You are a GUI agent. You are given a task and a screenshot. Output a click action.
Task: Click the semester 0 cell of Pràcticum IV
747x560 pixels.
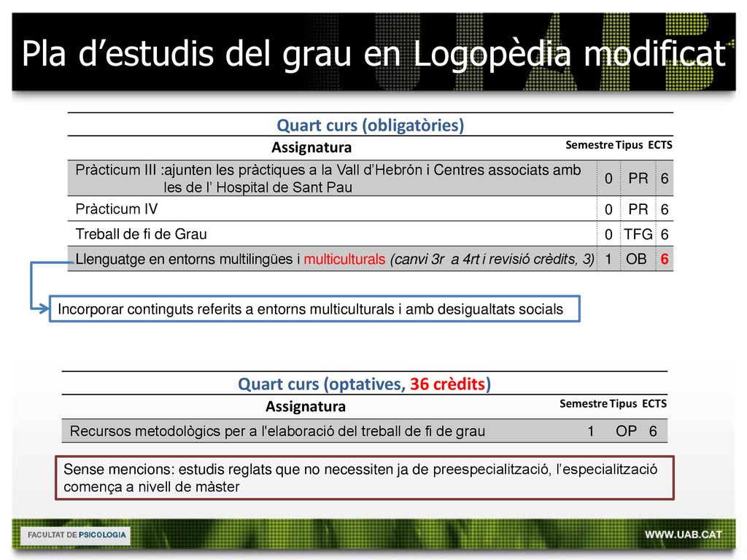(608, 209)
